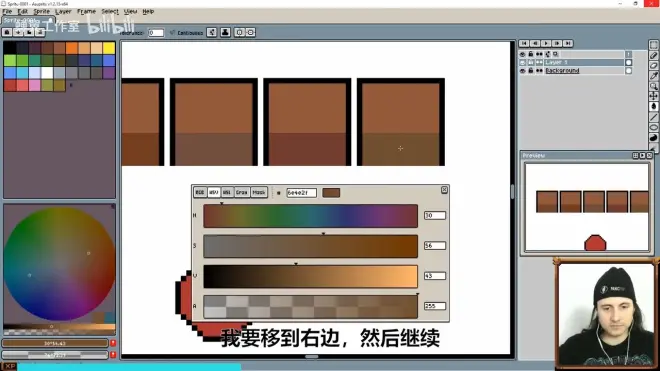This screenshot has height=371, width=660.
Task: Open the Layer menu
Action: tap(63, 11)
